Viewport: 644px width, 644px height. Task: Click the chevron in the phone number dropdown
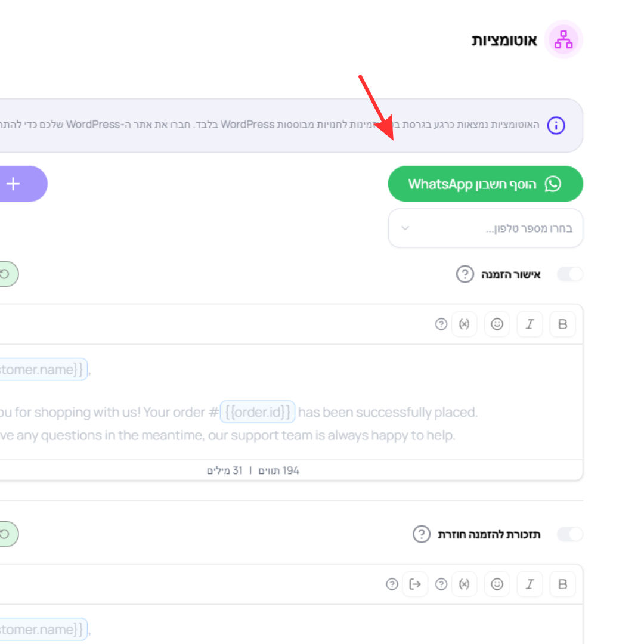point(405,228)
